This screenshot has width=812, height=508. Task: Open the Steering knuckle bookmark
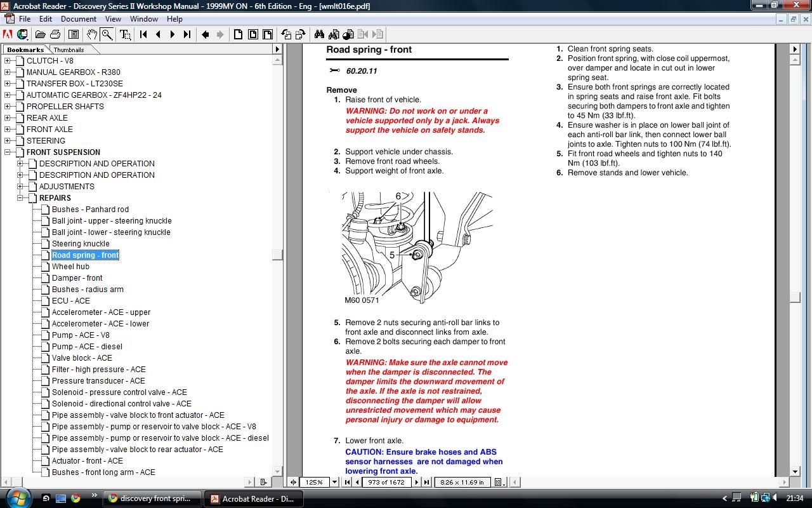tap(81, 244)
